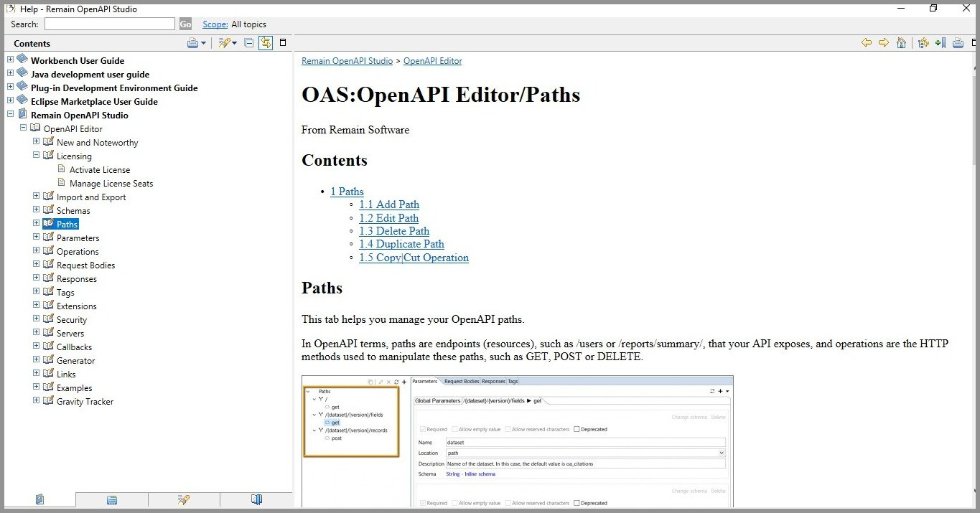Switch to the Contents tab at bottom
The height and width of the screenshot is (513, 980).
click(40, 499)
